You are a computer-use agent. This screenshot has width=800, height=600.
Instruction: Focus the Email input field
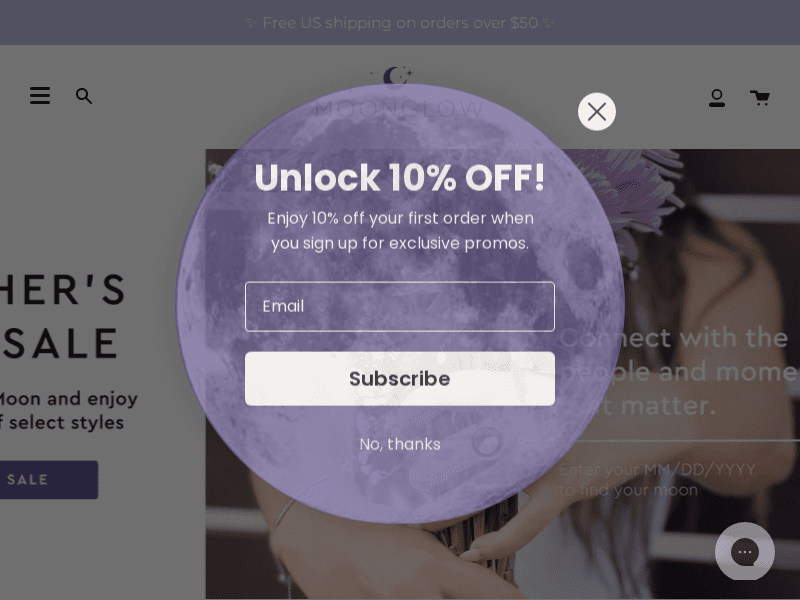click(x=399, y=307)
